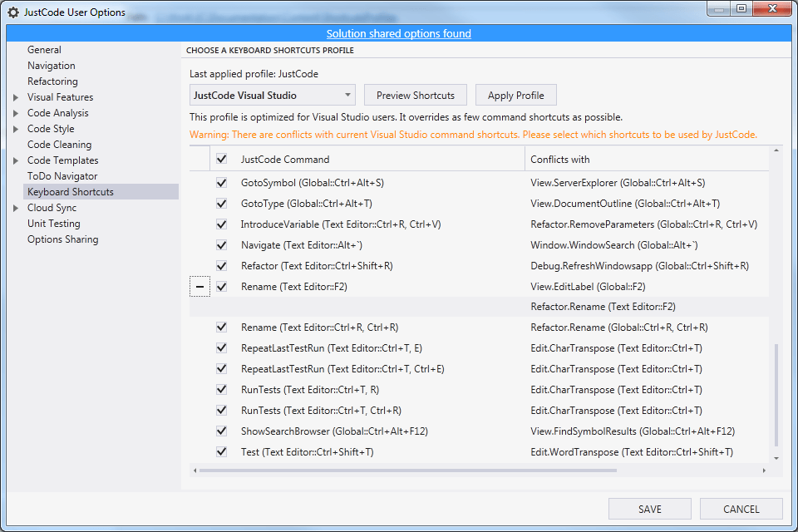Click the Apply Profile button
Viewport: 798px width, 532px height.
pos(515,96)
